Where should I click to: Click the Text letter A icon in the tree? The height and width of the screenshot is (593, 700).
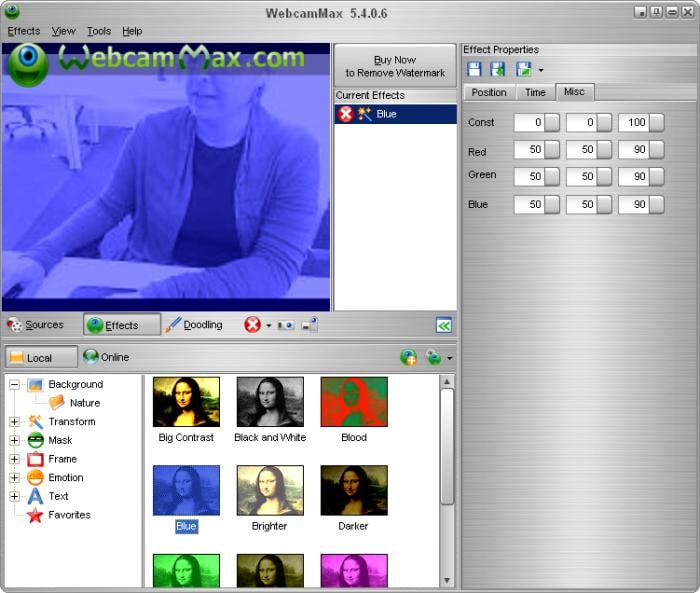click(35, 496)
